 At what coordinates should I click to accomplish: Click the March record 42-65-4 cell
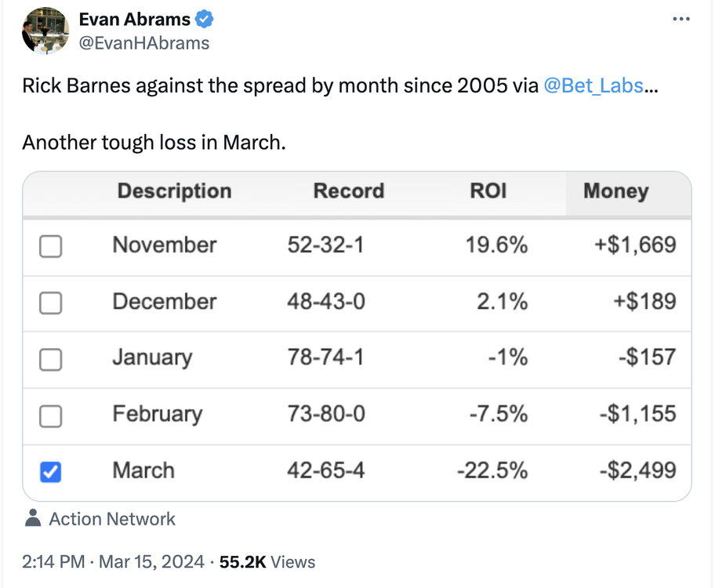point(326,470)
